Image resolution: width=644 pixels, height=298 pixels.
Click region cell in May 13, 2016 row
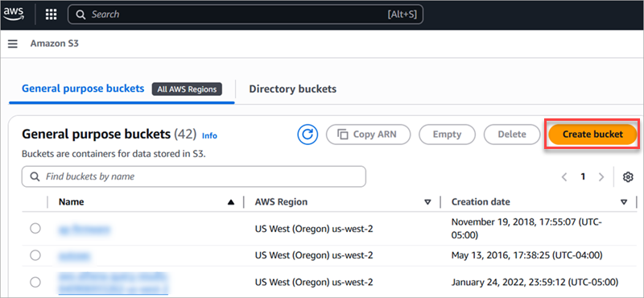click(314, 255)
